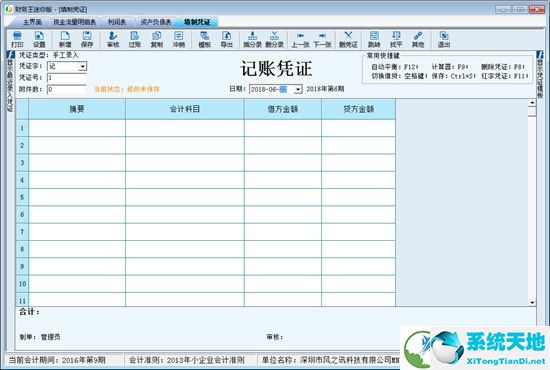
Task: Export voucher with 导出 icon
Action: click(227, 39)
